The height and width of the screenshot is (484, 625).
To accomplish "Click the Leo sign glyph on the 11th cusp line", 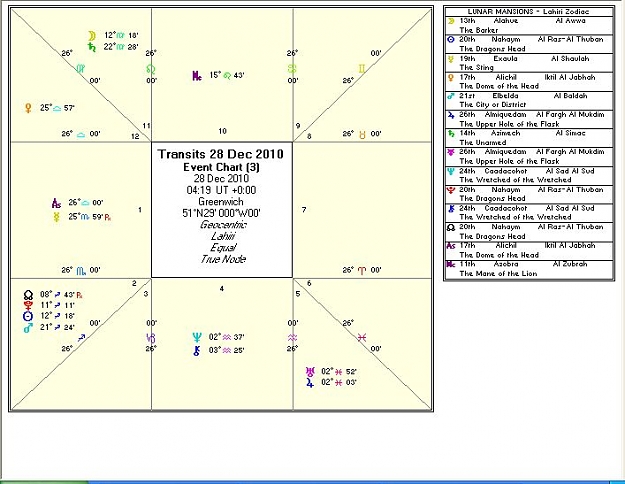I will coord(151,69).
